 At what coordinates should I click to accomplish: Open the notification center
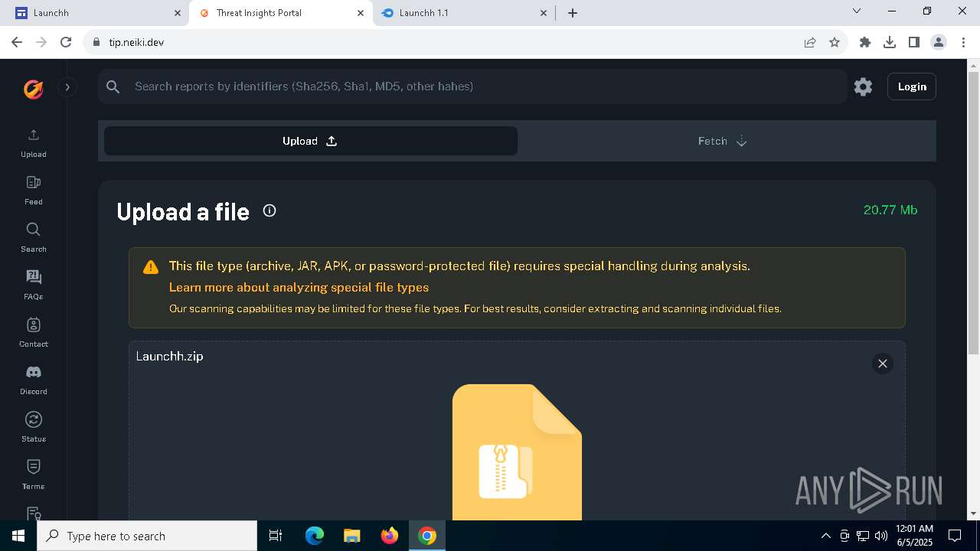[955, 536]
